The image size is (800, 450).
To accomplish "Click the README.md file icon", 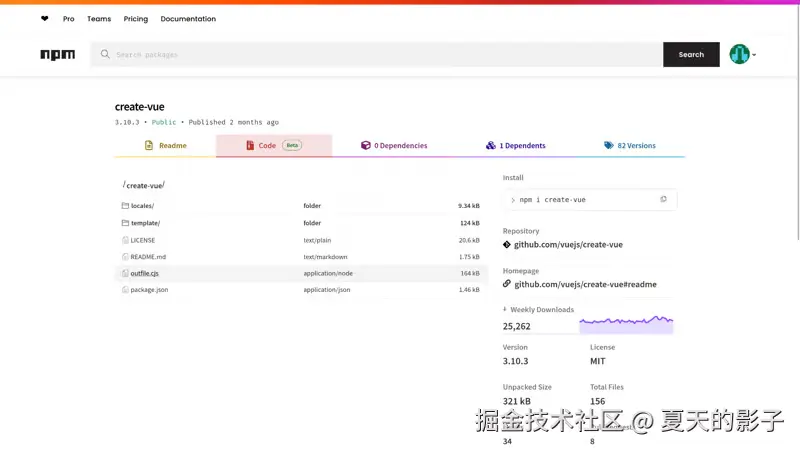I will pos(125,257).
